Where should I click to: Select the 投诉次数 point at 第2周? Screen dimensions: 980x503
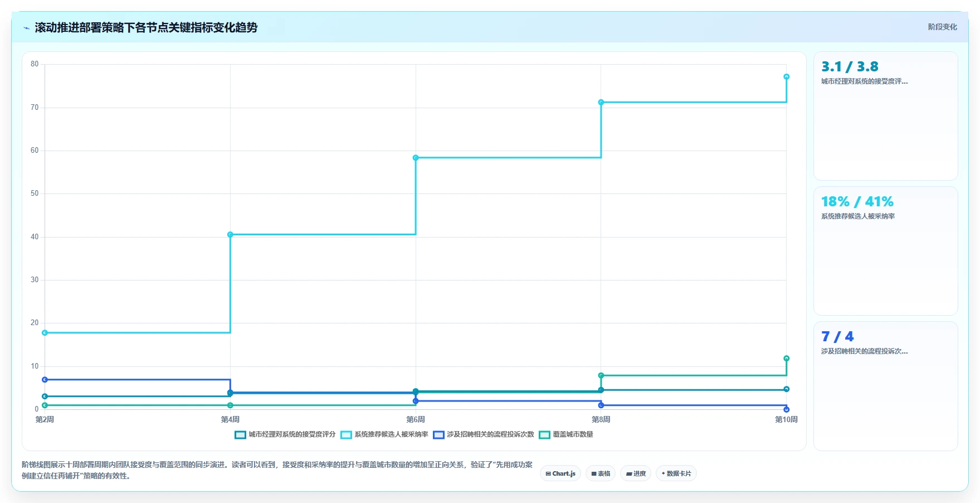[45, 380]
